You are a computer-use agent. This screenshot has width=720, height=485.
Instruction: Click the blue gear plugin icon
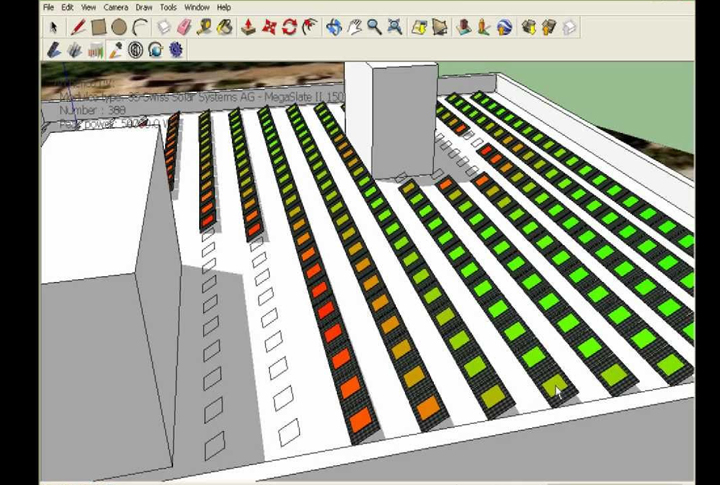click(177, 50)
